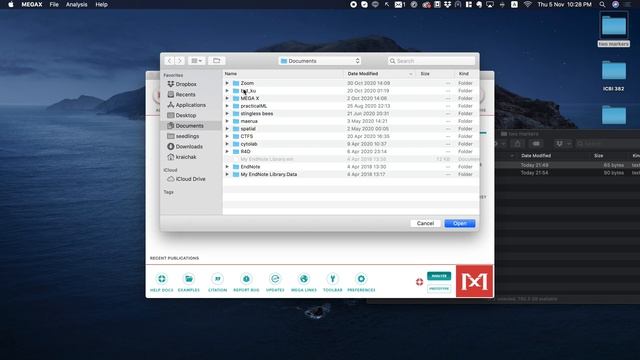This screenshot has height=360, width=640.
Task: Open the Analysis menu
Action: pos(76,4)
